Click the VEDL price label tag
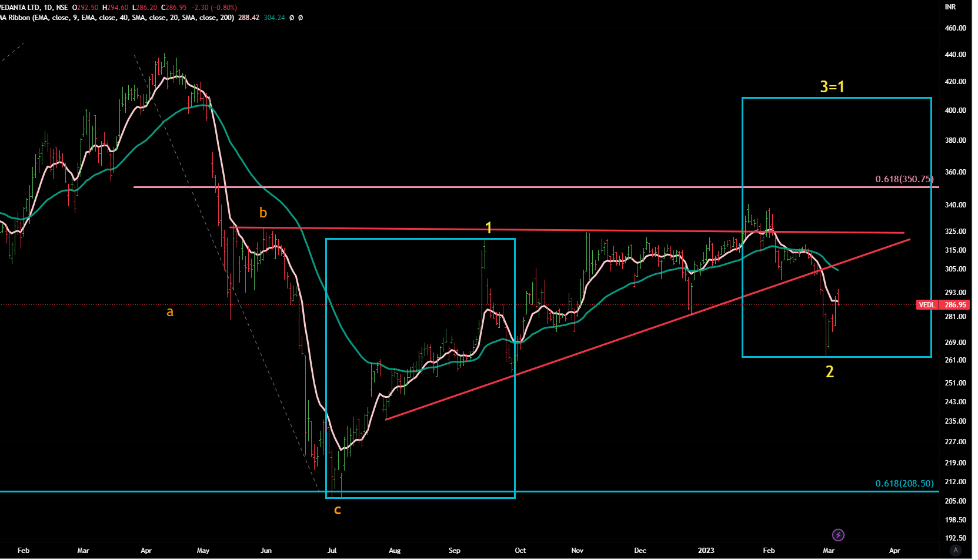Screen dimensions: 978x560 pyautogui.click(x=927, y=304)
